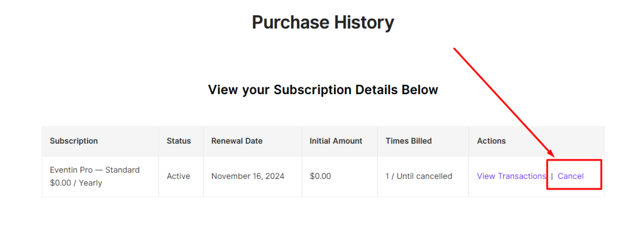644x228 pixels.
Task: Click the separator between View Transactions and Cancel
Action: coord(552,176)
